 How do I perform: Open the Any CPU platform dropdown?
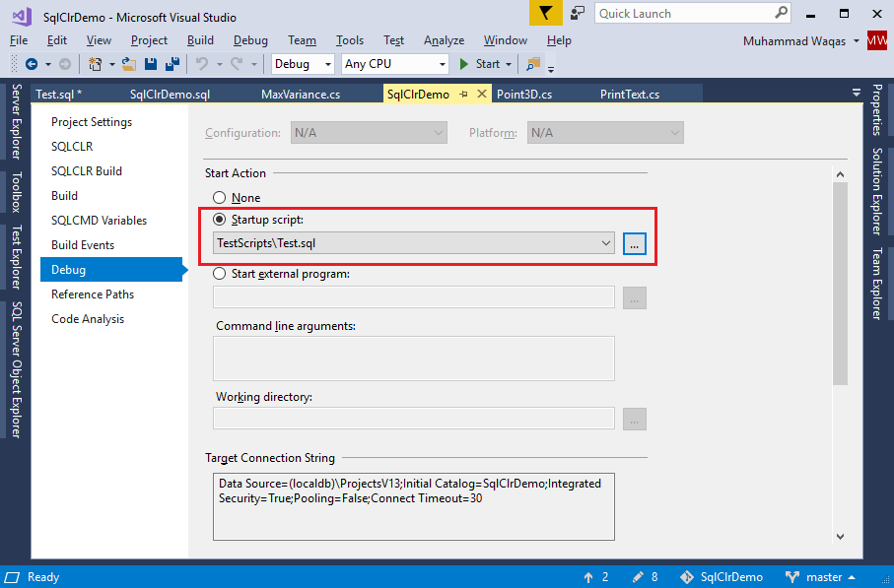(x=395, y=64)
